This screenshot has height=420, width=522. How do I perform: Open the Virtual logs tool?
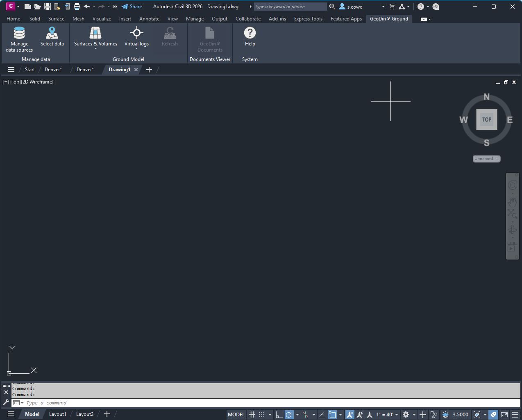click(137, 37)
